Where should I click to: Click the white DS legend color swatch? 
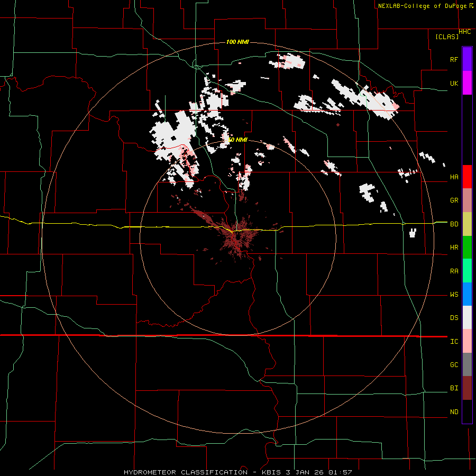[x=467, y=317]
